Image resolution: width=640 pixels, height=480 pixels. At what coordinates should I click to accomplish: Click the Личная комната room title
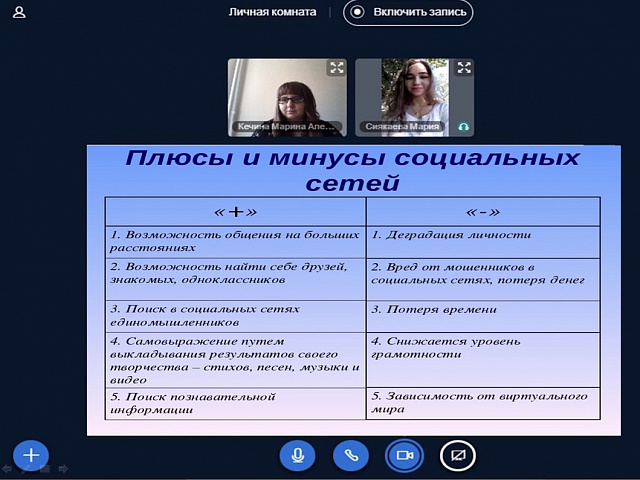[272, 12]
